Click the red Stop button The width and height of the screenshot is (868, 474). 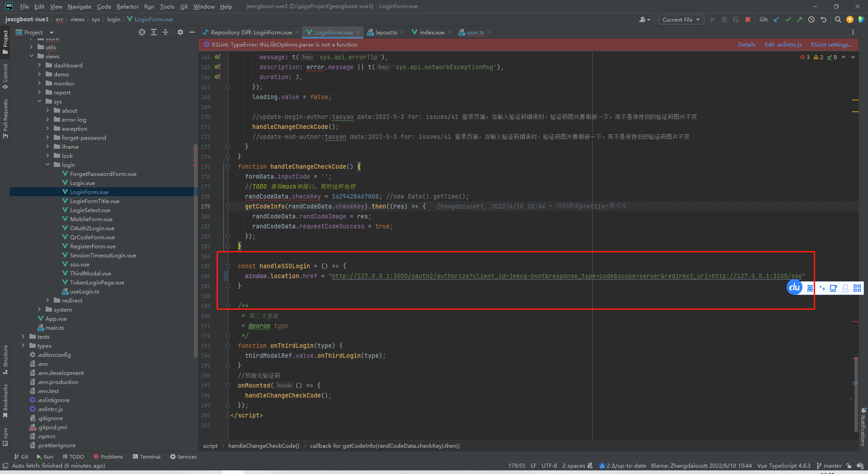click(x=748, y=19)
